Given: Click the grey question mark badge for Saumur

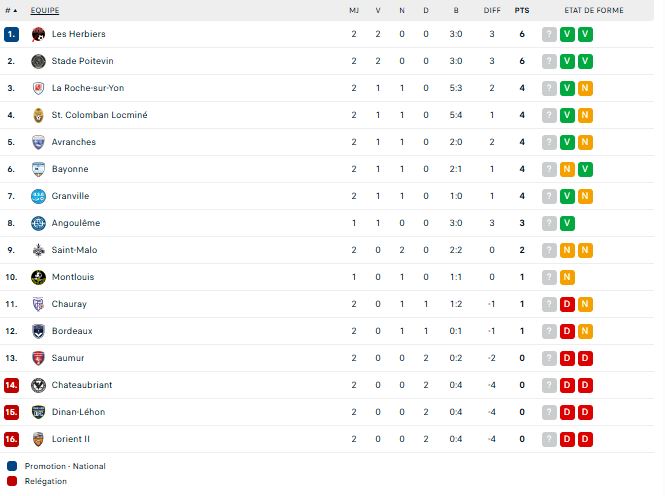Looking at the screenshot, I should click(x=549, y=358).
